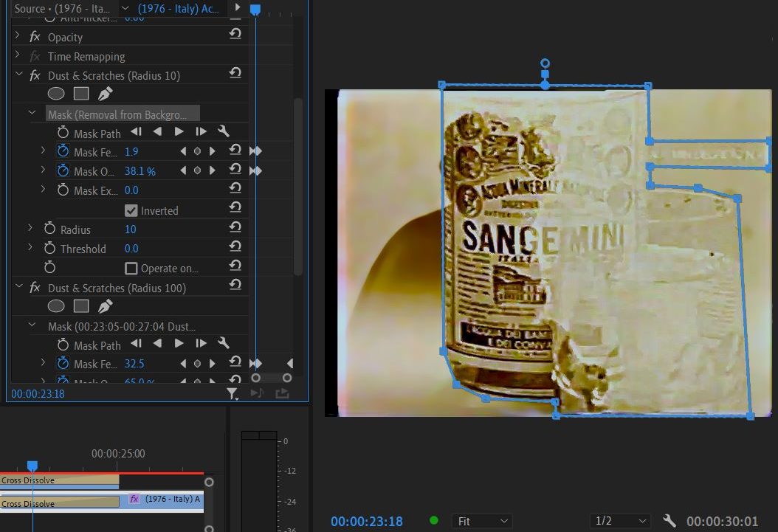Track mask forward one frame, 00:23:05 Dust mask
Image resolution: width=778 pixels, height=532 pixels.
coord(201,343)
